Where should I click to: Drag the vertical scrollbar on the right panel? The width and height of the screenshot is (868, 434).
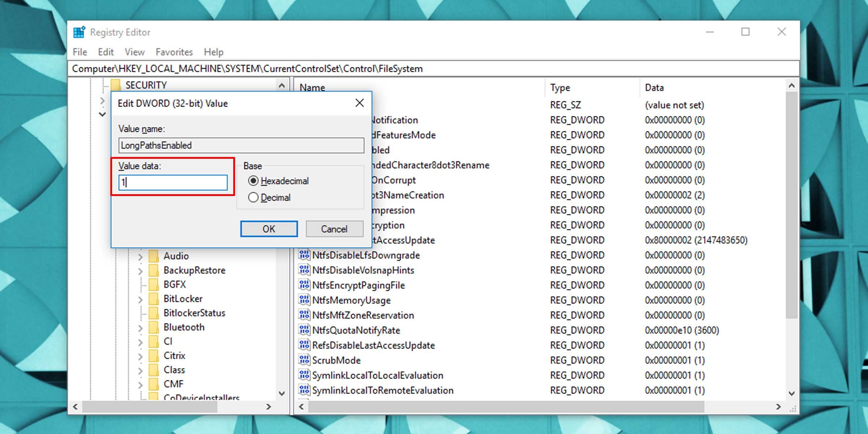click(x=792, y=166)
